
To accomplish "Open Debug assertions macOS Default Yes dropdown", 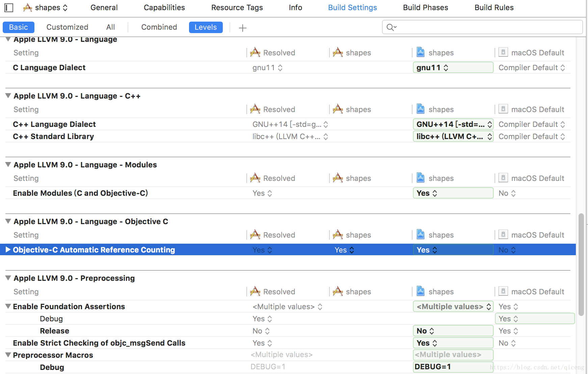I will pyautogui.click(x=535, y=319).
